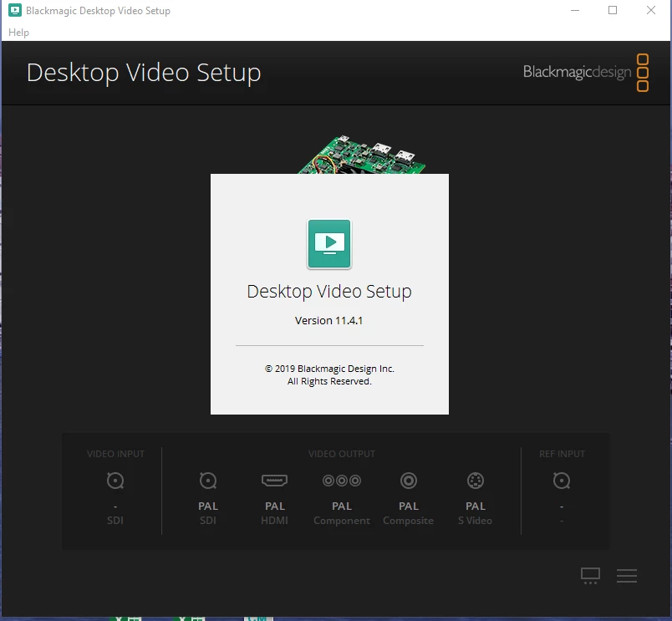Click the Composite output connector icon
The image size is (672, 621).
click(x=409, y=481)
